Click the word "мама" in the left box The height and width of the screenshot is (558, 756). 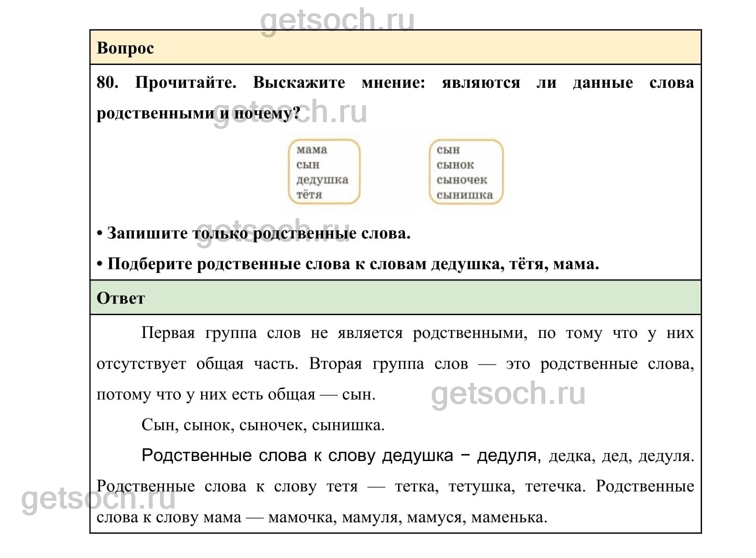(312, 150)
